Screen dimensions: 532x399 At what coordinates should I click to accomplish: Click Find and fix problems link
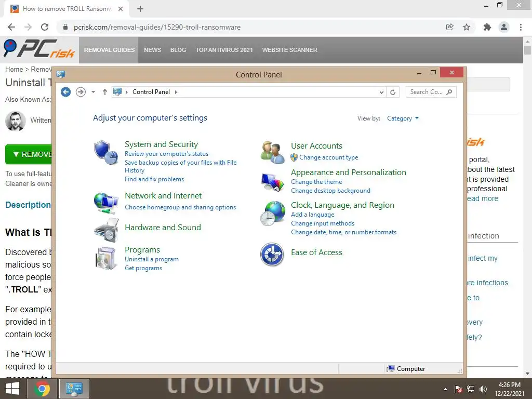click(x=154, y=179)
